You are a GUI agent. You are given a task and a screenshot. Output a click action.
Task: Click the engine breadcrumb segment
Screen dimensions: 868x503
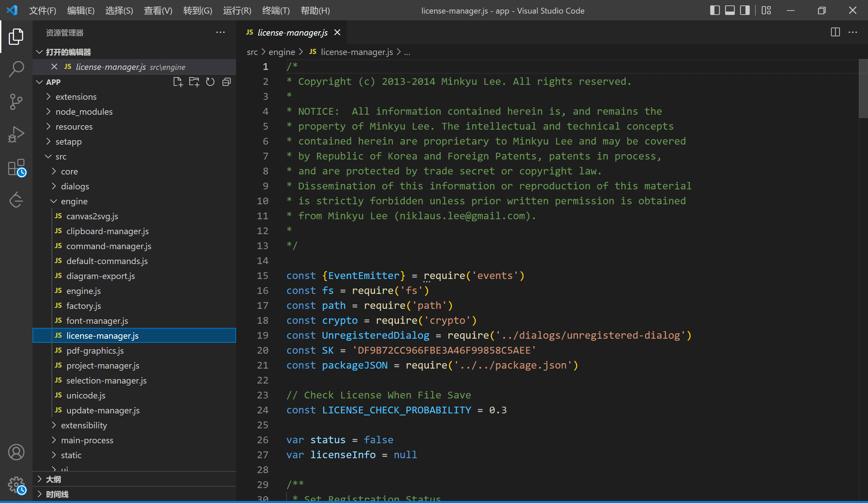(282, 52)
